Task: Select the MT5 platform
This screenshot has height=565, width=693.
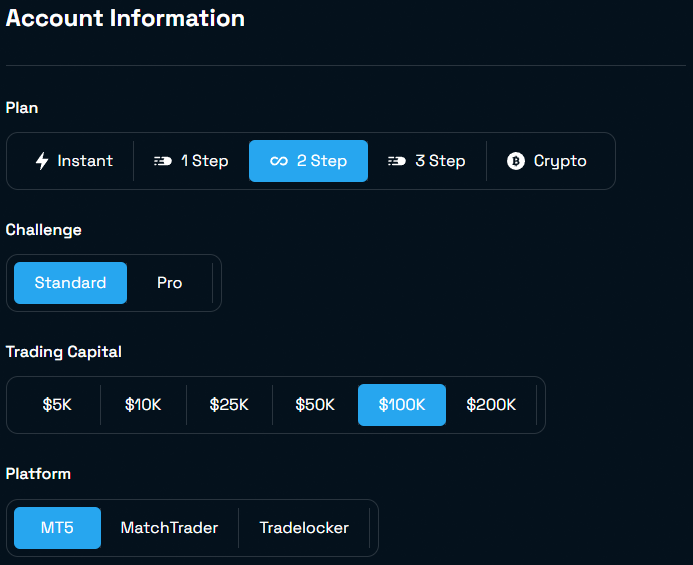Action: pyautogui.click(x=57, y=528)
